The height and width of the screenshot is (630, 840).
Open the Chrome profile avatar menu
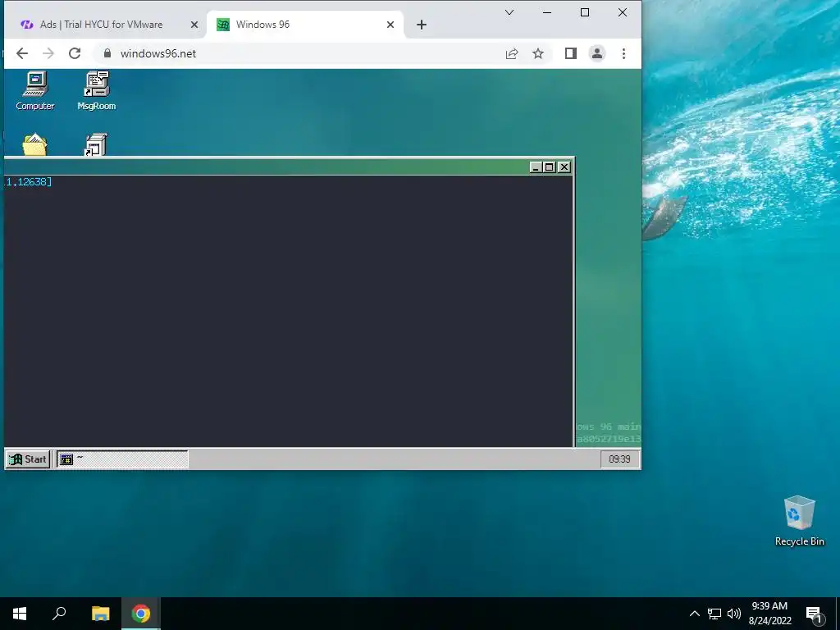597,53
